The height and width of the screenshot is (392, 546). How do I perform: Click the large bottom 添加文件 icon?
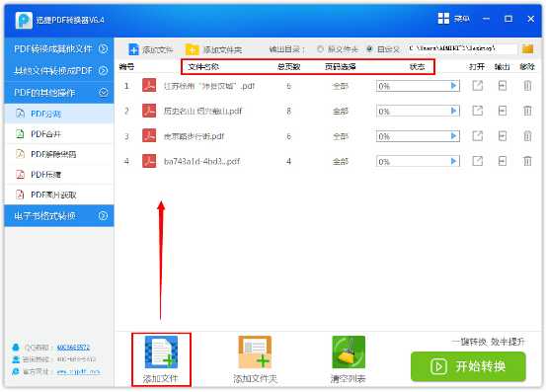161,352
